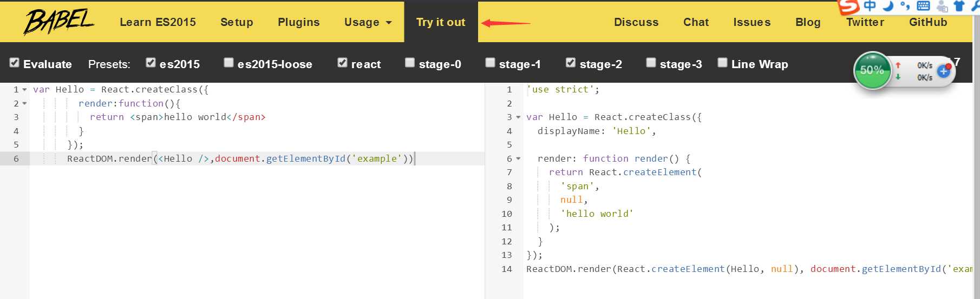This screenshot has width=980, height=299.
Task: Click the red upload speed arrow
Action: click(898, 65)
